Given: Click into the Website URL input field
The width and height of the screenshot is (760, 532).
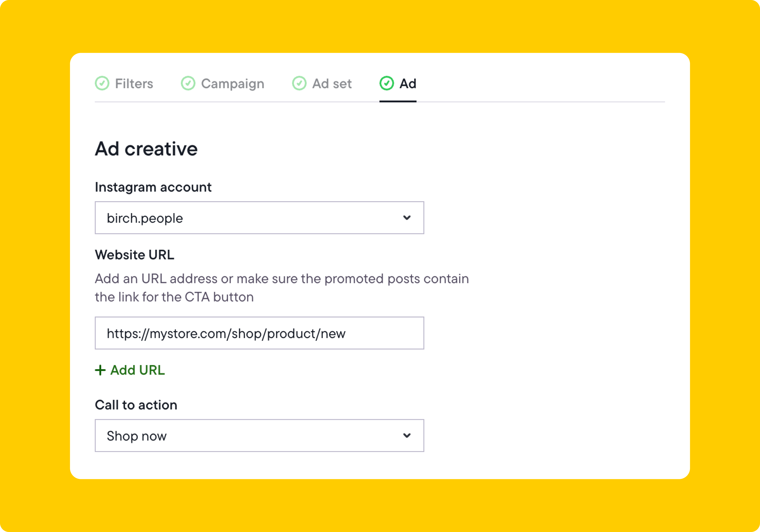Looking at the screenshot, I should 260,333.
